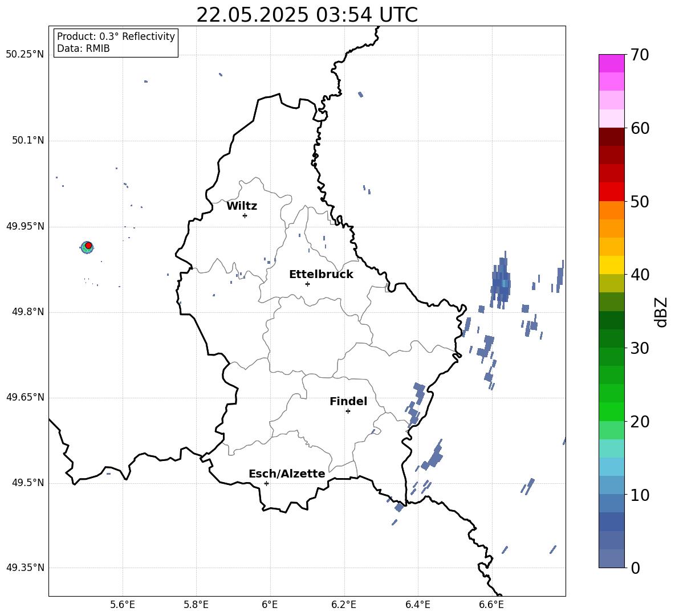Click the colorbar tick label 50
Screen dimensions: 675x616
point(640,201)
